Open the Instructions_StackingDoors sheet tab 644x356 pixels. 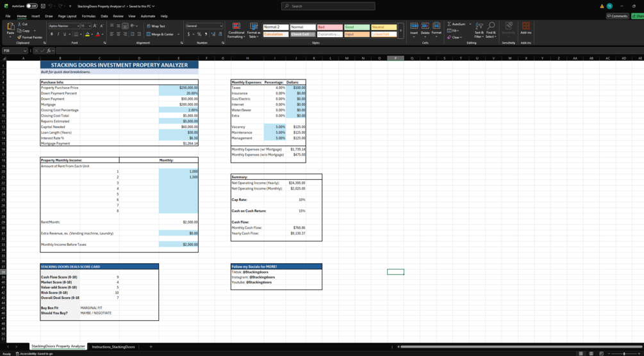click(x=113, y=346)
